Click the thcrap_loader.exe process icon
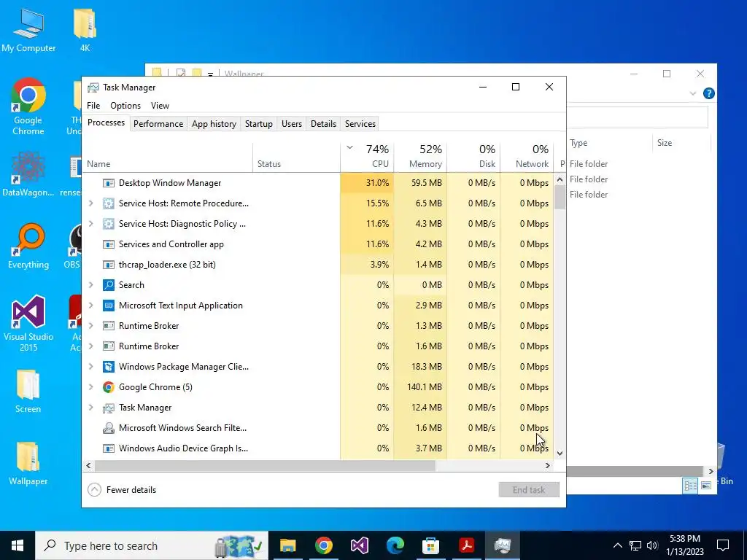Screen dimensions: 747x560 [x=109, y=265]
